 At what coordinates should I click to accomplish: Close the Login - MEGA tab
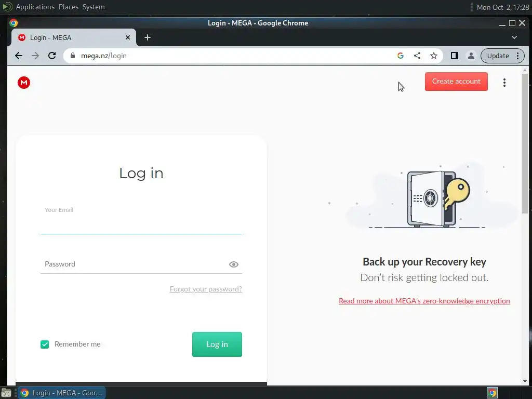click(x=128, y=37)
